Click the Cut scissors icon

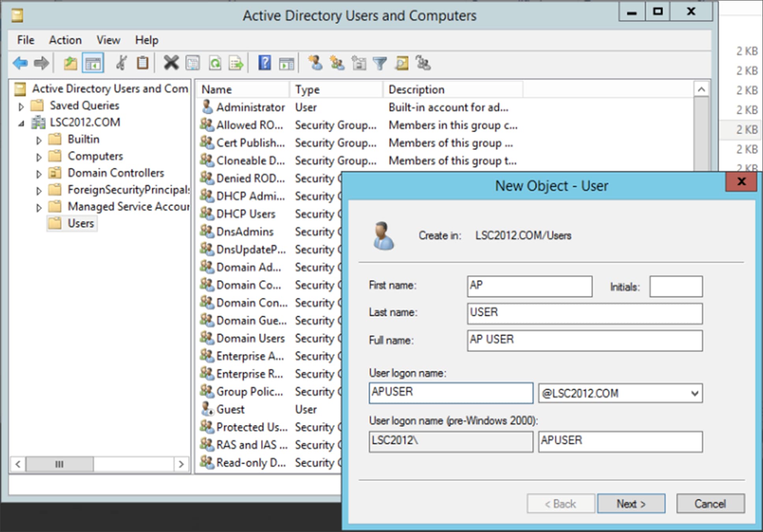(x=121, y=63)
